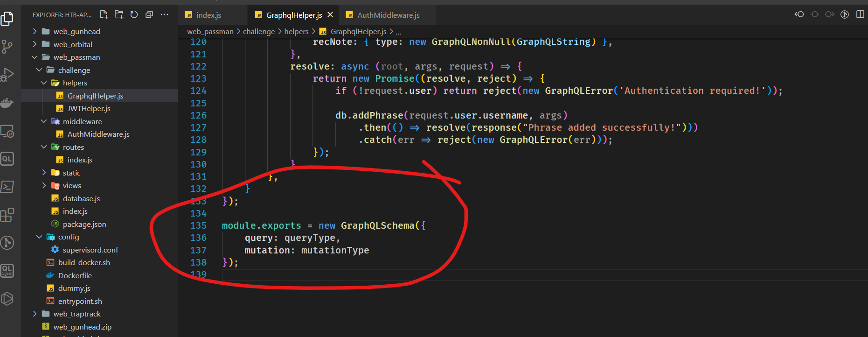
Task: Collapse the web_passman folder
Action: 35,57
